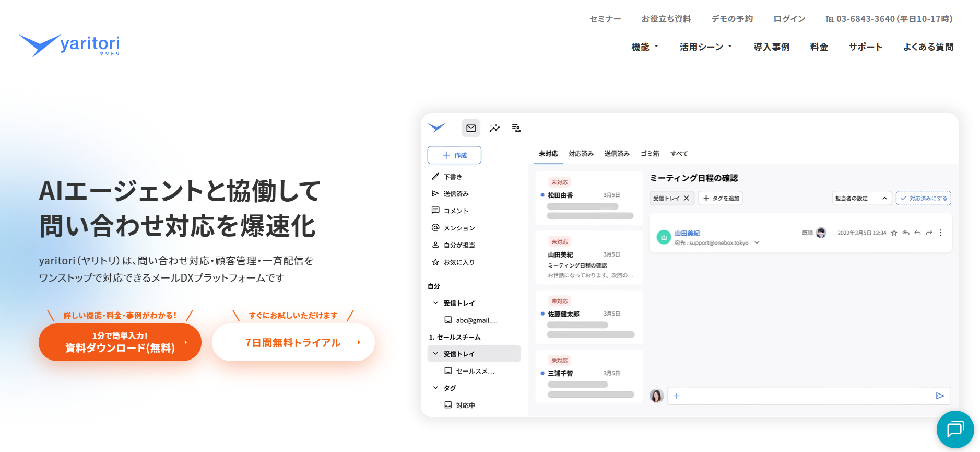The height and width of the screenshot is (452, 980).
Task: Click the forward arrow icon
Action: click(x=929, y=233)
